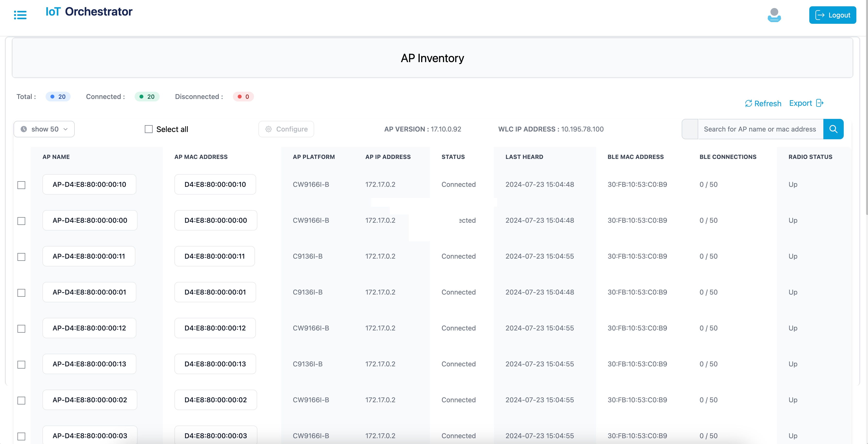Click the search filter box left of input
Viewport: 868px width, 444px height.
click(690, 129)
